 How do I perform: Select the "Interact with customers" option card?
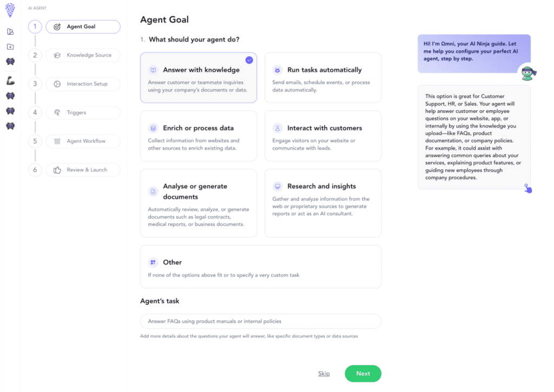tap(322, 136)
